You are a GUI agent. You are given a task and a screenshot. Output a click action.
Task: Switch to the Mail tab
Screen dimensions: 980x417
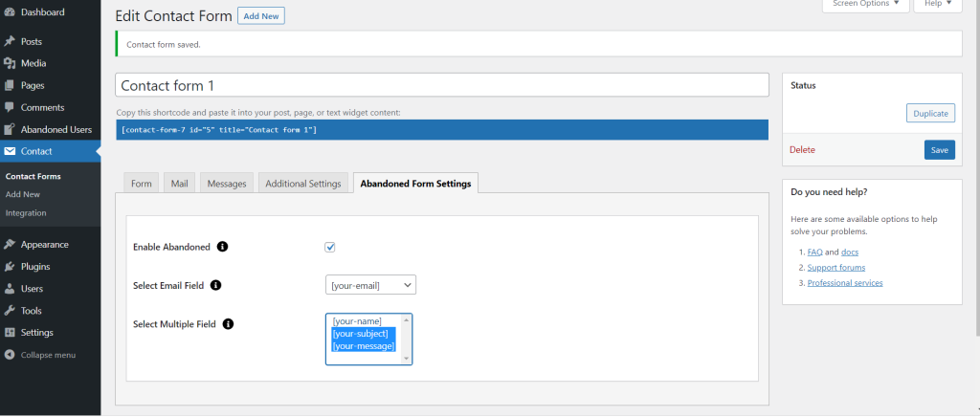(x=179, y=184)
